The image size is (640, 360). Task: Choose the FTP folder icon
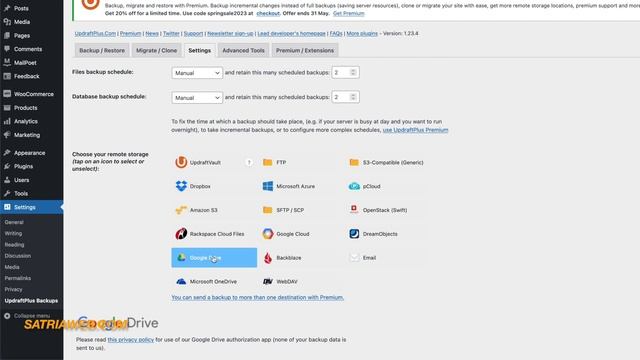(268, 162)
